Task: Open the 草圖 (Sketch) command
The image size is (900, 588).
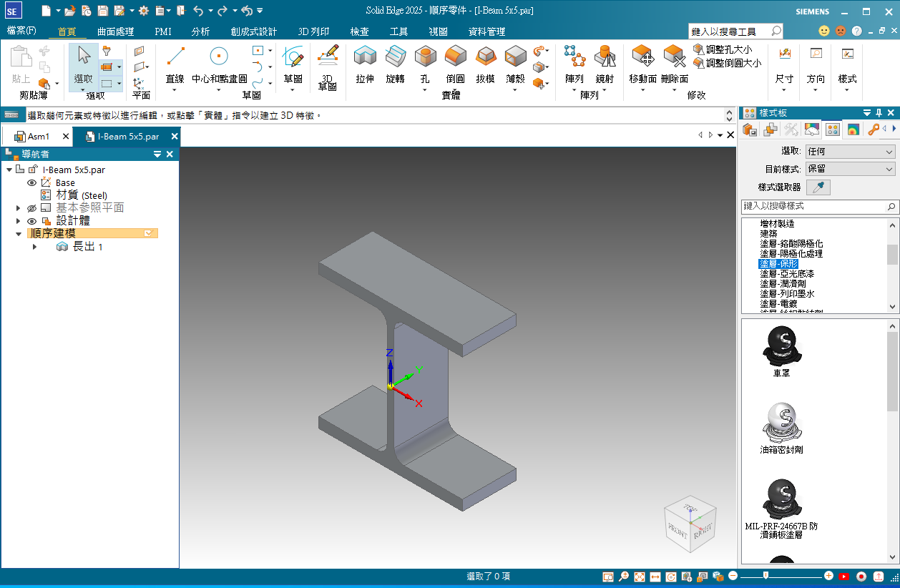Action: tap(293, 65)
